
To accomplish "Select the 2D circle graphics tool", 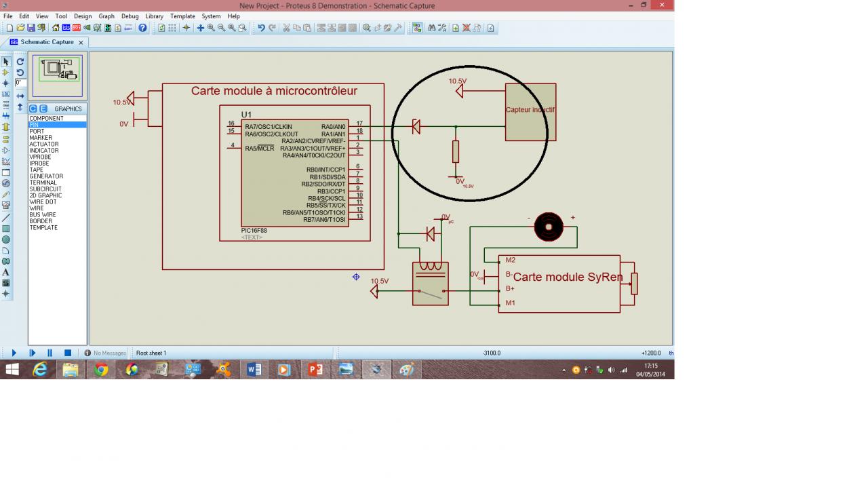I will [6, 239].
